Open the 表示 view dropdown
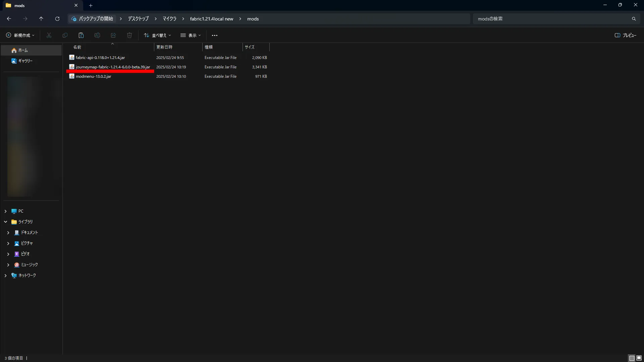Image resolution: width=644 pixels, height=362 pixels. [191, 35]
